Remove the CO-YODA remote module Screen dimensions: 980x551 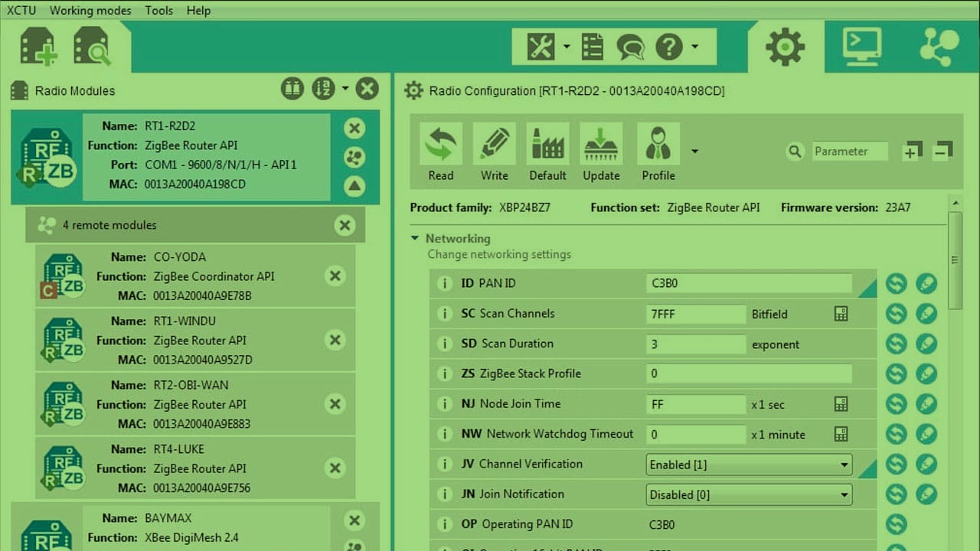click(x=335, y=276)
